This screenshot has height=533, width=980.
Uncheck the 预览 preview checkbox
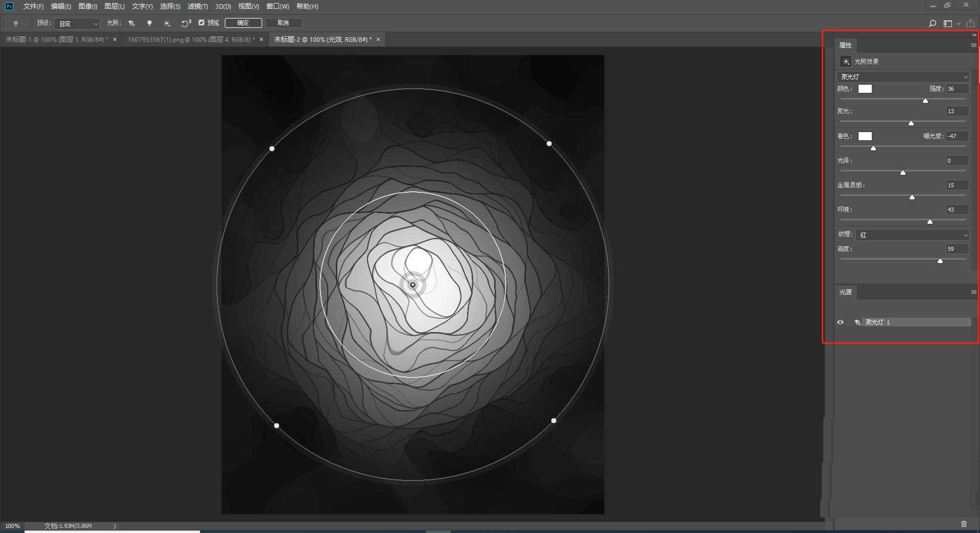202,22
